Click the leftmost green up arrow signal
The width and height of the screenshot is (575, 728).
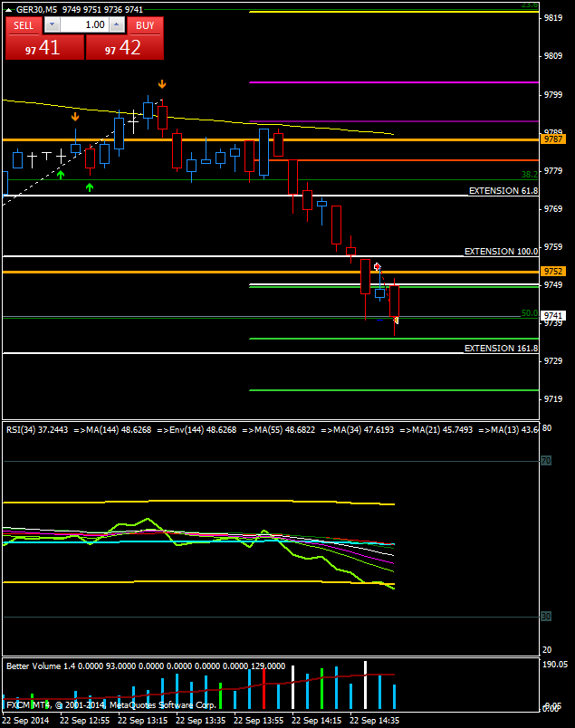61,173
